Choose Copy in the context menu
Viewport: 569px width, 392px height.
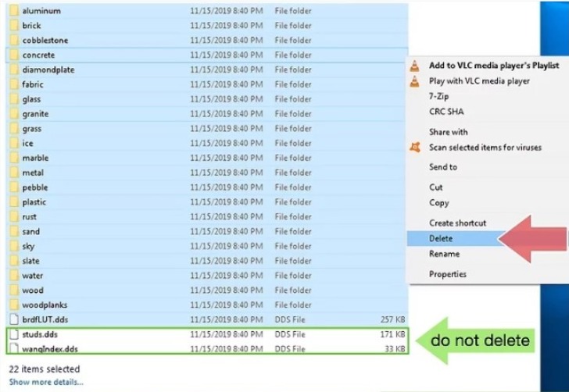tap(438, 203)
